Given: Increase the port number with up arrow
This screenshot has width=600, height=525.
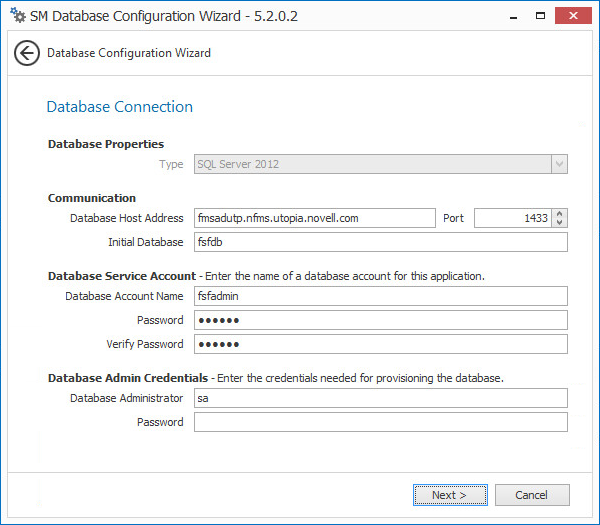Looking at the screenshot, I should point(560,213).
